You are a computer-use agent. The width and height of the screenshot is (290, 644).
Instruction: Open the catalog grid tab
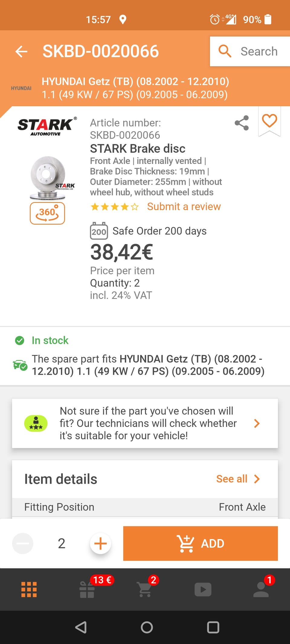point(29,589)
